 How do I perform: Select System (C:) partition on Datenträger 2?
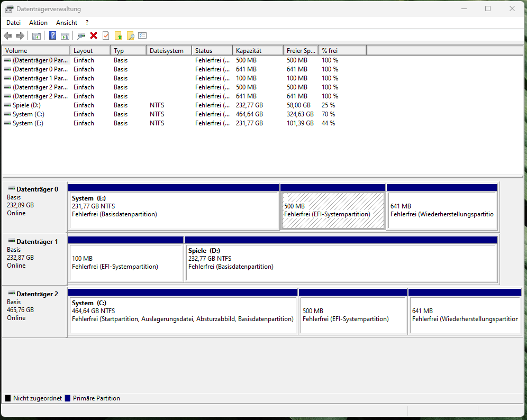[183, 312]
